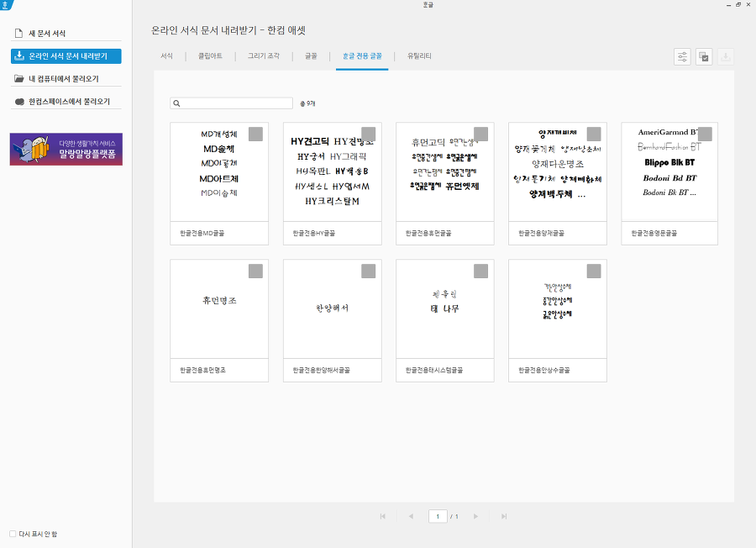Go to the previous page arrow
The width and height of the screenshot is (756, 548).
click(411, 516)
